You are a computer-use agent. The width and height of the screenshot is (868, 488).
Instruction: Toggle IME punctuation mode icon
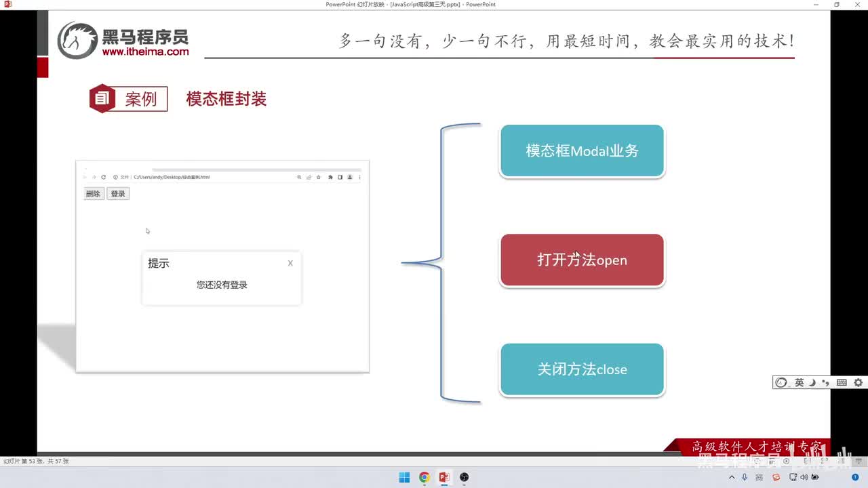click(825, 383)
